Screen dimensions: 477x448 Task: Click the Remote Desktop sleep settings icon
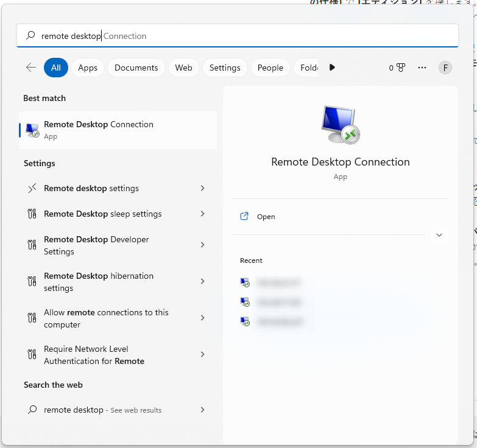[32, 214]
